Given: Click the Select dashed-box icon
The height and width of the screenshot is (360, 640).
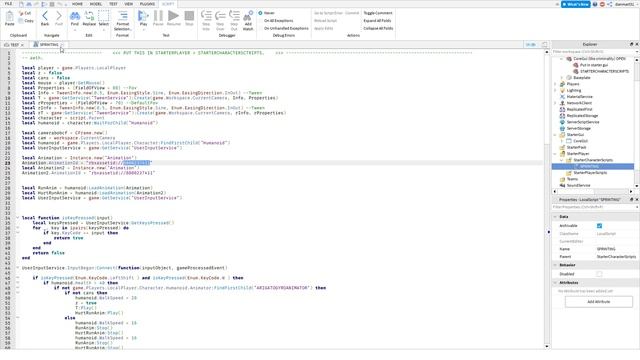Looking at the screenshot, I should point(104,16).
